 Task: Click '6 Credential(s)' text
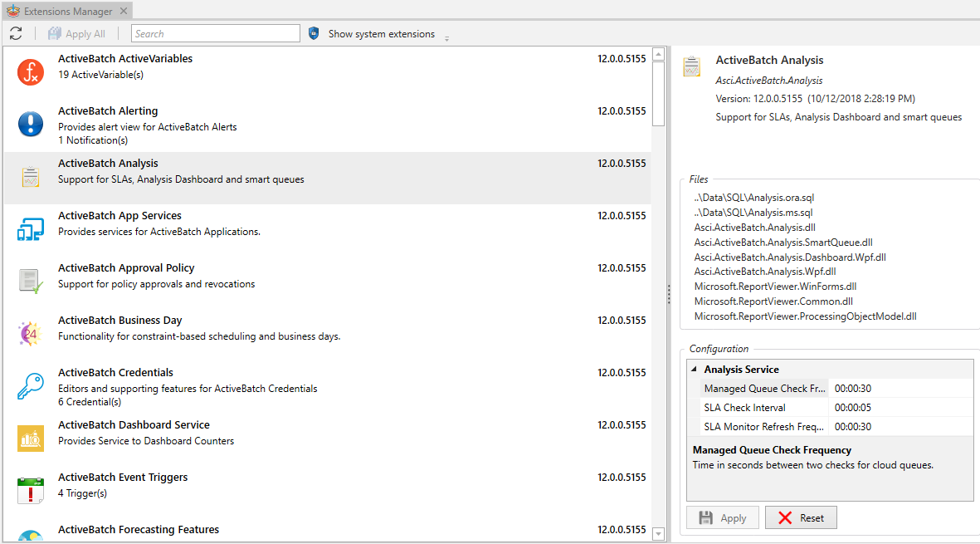(x=90, y=401)
